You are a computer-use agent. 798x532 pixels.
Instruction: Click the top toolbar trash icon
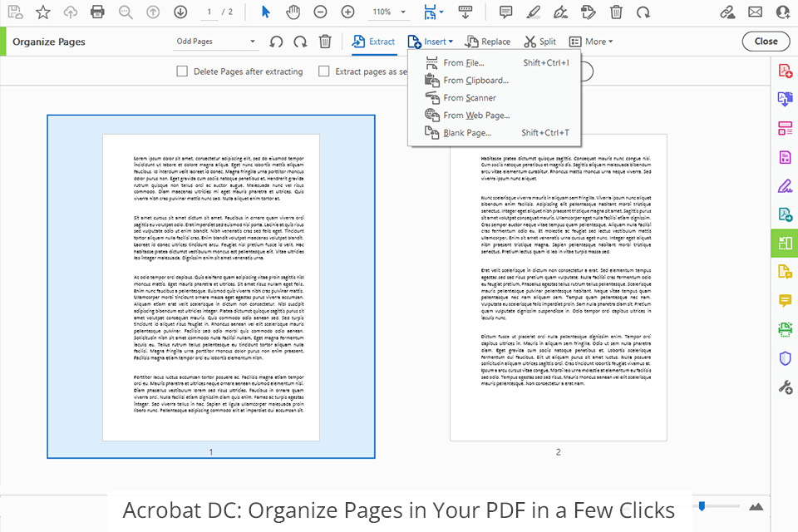coord(616,12)
